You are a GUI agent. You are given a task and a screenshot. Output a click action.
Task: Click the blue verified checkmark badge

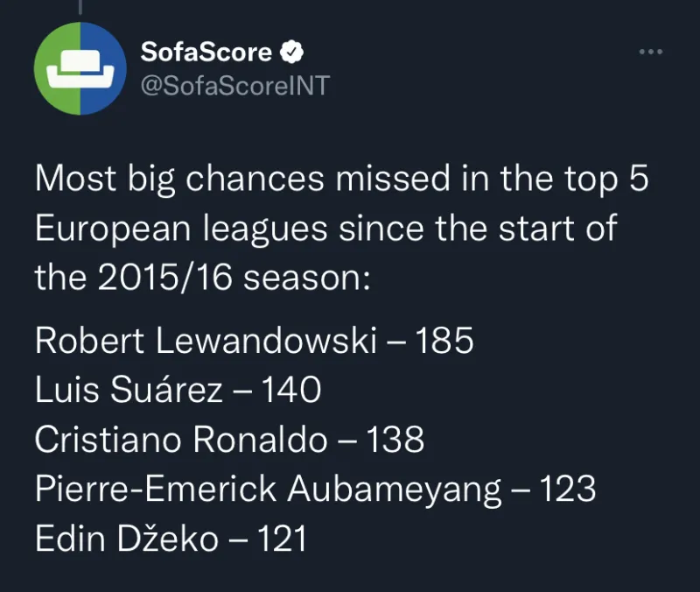coord(292,52)
